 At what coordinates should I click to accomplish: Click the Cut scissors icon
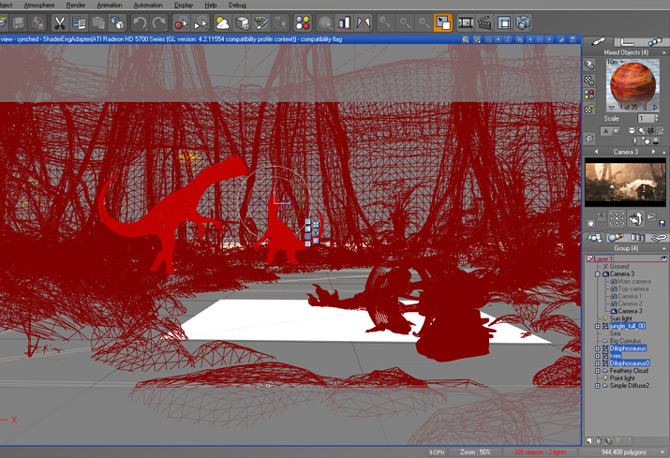(x=59, y=23)
